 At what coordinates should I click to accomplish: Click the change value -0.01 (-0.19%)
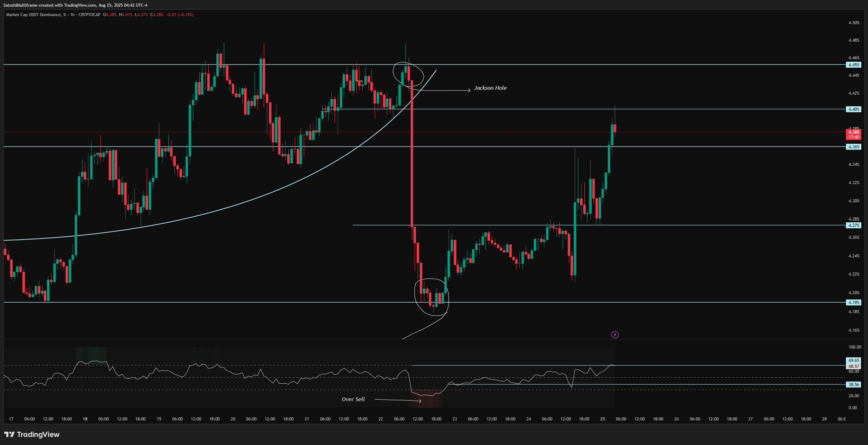pos(180,15)
